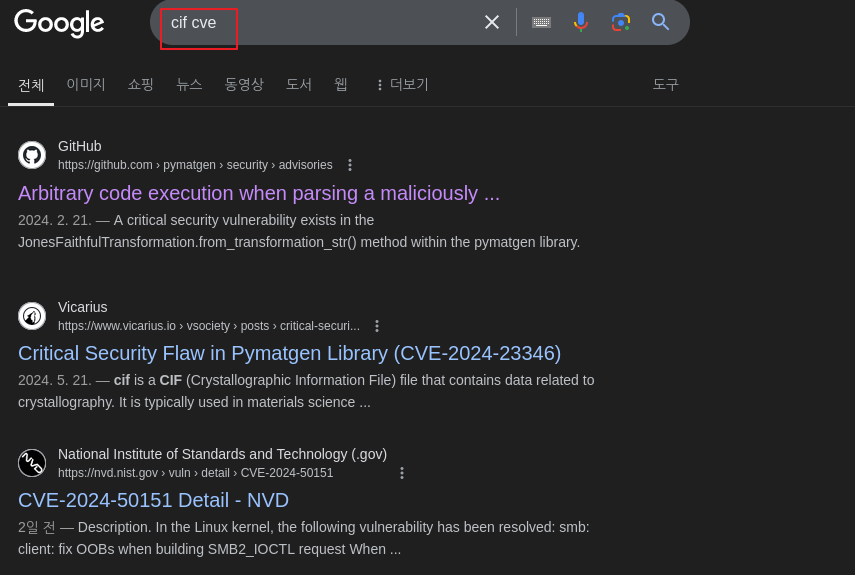Click the snippet about SMB2_IOCTL request
Screen dimensions: 855x575
(x=304, y=538)
